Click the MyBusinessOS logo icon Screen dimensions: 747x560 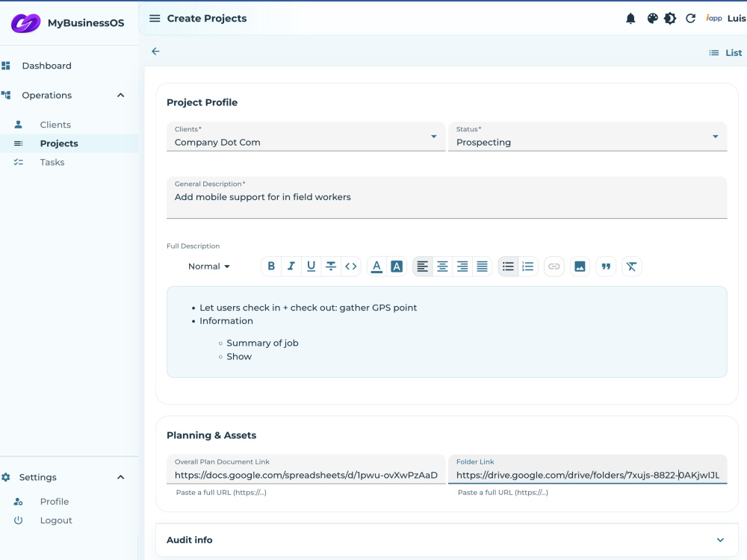click(x=25, y=23)
